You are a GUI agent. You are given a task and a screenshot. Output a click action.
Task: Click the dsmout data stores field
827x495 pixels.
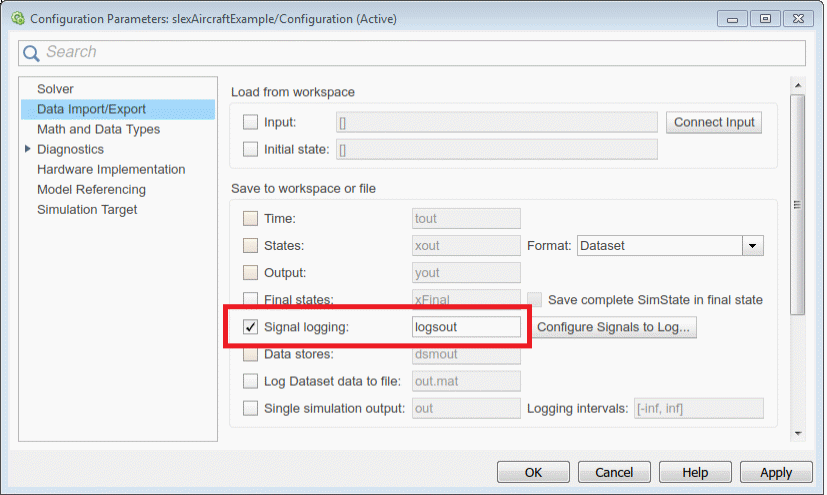[x=466, y=355]
